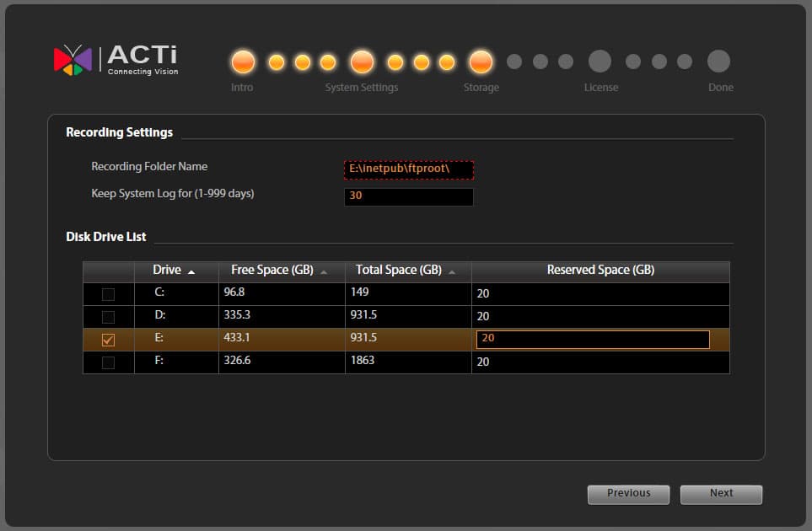Click total space value 149
This screenshot has width=812, height=531.
pos(359,292)
